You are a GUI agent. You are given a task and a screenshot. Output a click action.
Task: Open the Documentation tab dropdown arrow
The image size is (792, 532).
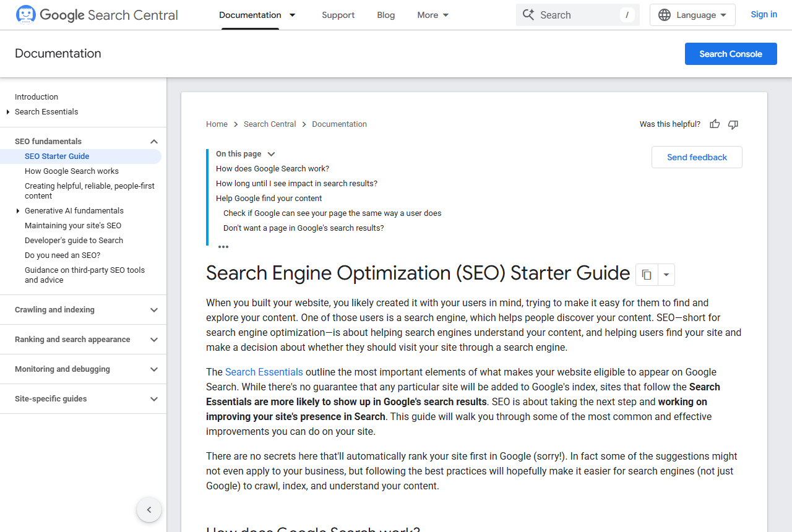click(293, 15)
